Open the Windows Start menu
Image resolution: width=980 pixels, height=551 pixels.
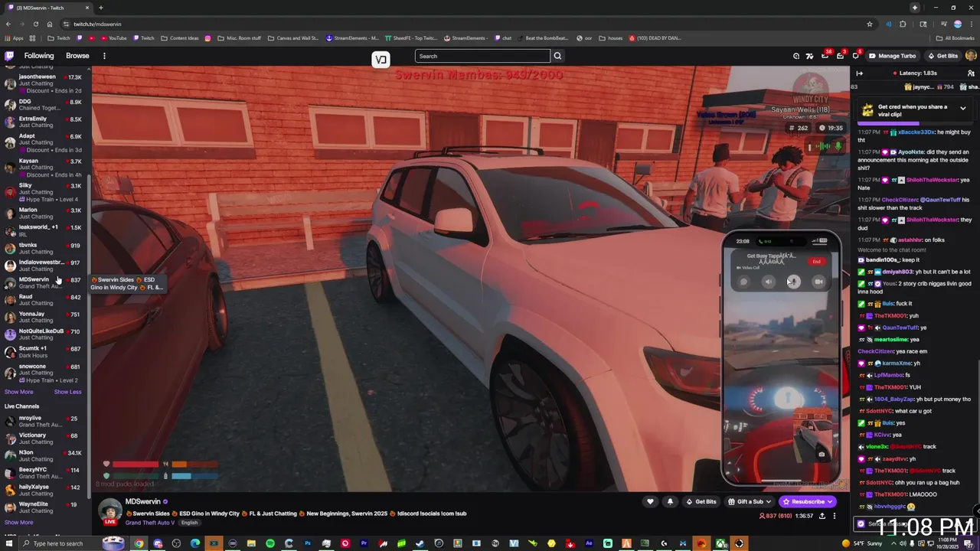(9, 543)
